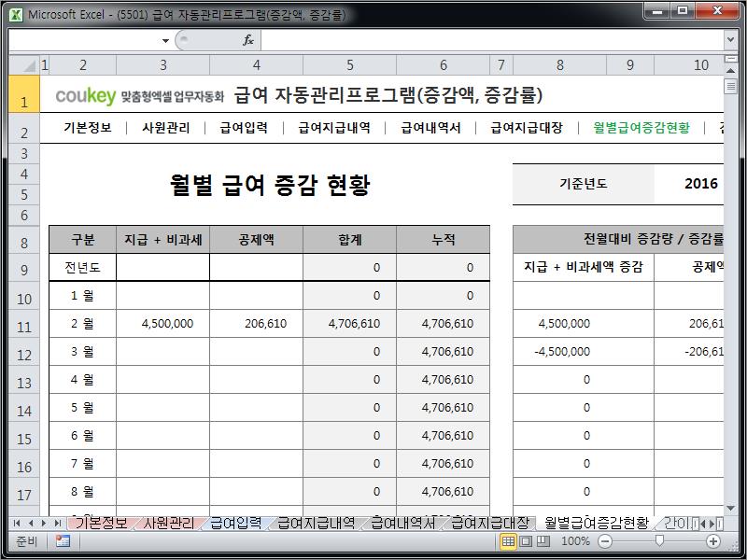Click the -4,500,000 change cell for 3월
Viewport: 747px width, 560px height.
[584, 352]
